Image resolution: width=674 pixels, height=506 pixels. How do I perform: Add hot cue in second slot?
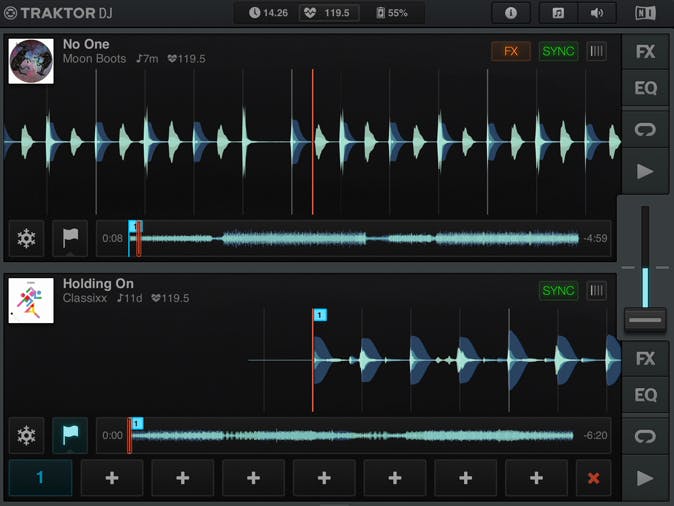112,478
